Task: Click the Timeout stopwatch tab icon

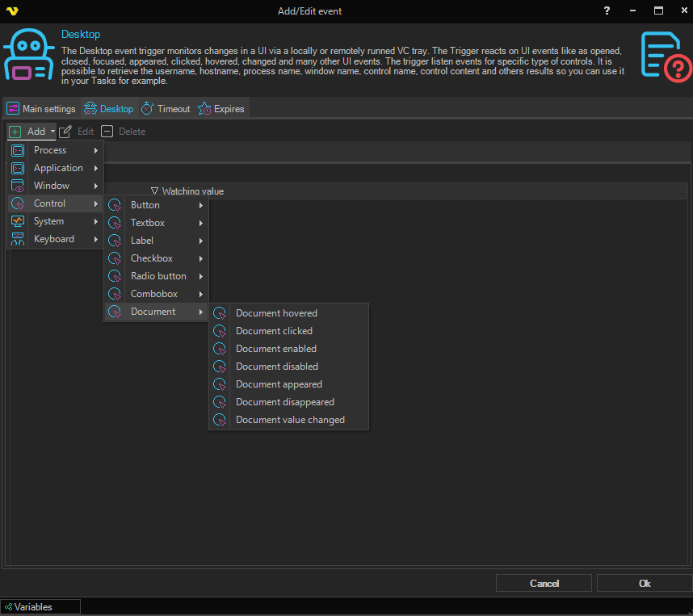Action: [148, 109]
